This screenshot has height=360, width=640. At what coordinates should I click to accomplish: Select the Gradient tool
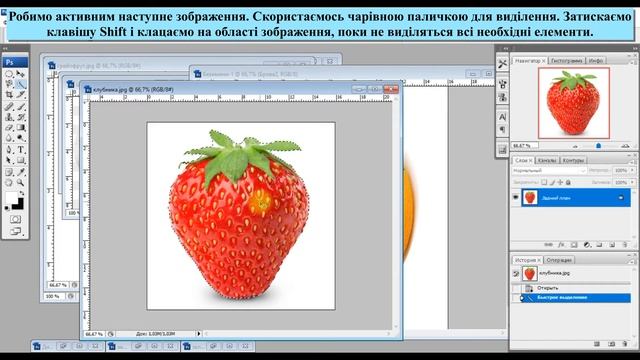click(21, 128)
